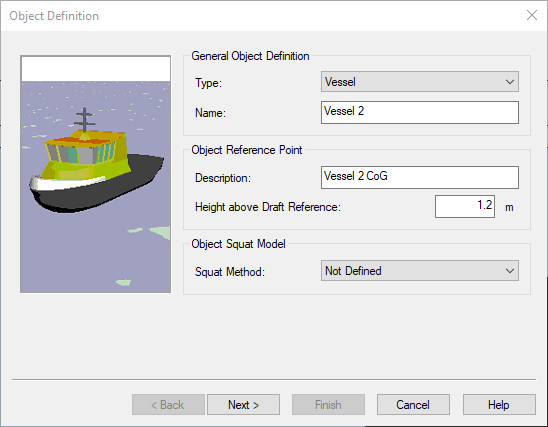Image resolution: width=548 pixels, height=427 pixels.
Task: Click the Height above Draft Reference label
Action: [x=268, y=207]
